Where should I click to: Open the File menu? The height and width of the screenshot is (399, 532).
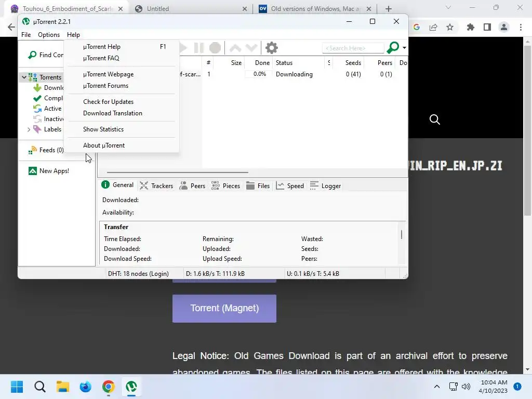26,35
